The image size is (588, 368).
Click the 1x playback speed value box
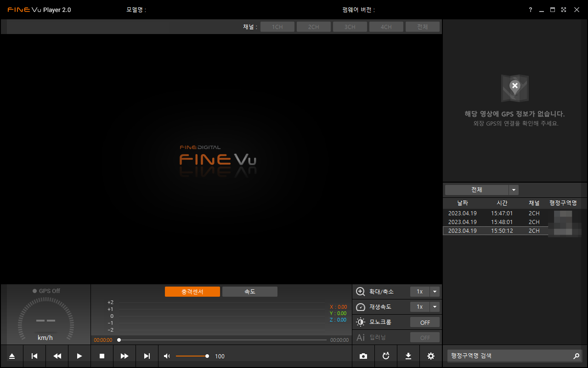click(420, 307)
